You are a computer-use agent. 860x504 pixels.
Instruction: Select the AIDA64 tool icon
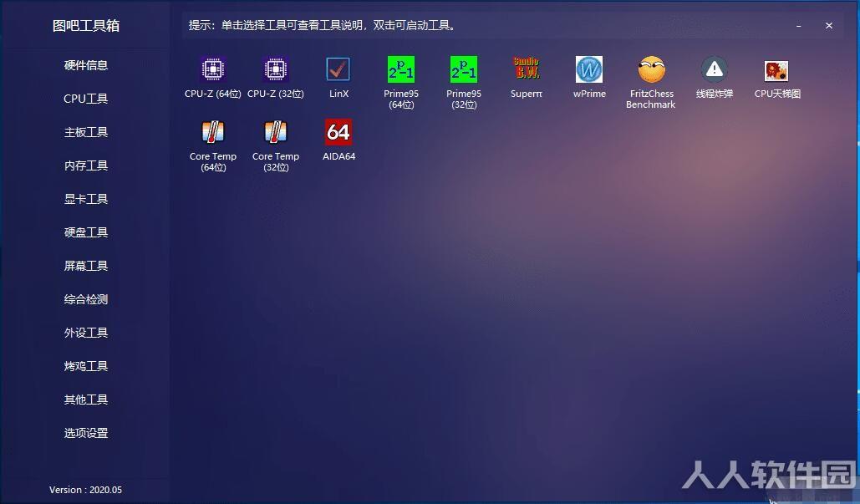point(338,132)
